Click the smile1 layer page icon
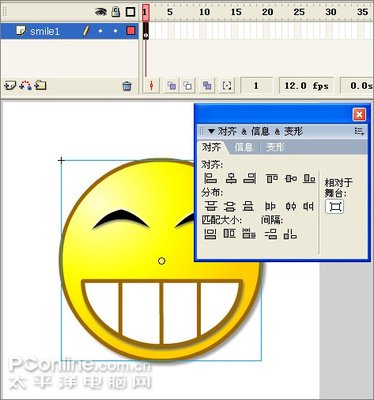 click(x=21, y=31)
